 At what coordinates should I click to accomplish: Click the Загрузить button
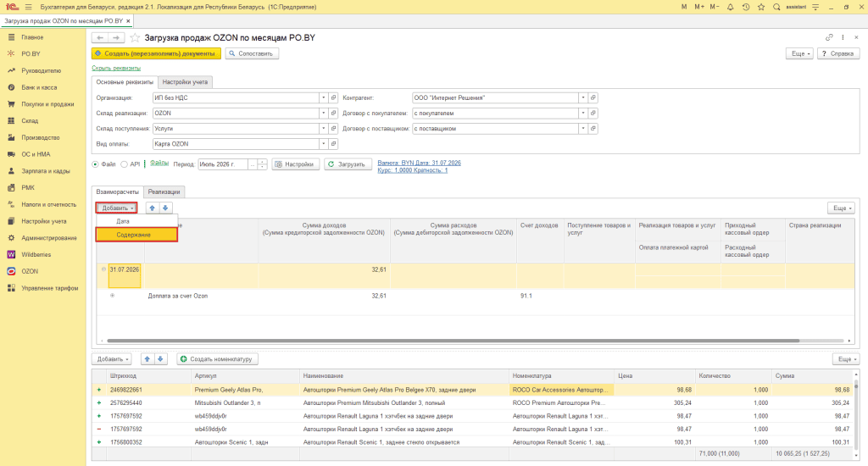(347, 164)
